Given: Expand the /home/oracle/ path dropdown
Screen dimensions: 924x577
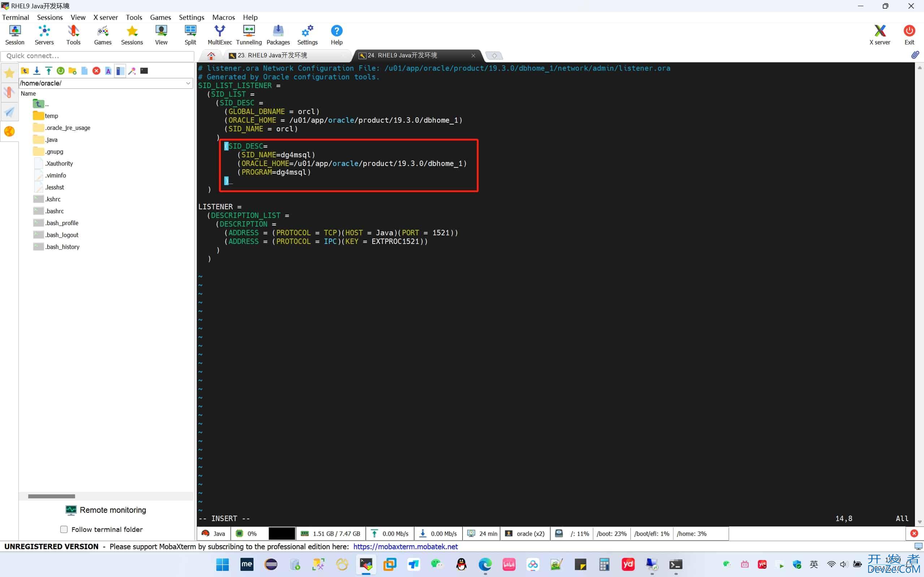Looking at the screenshot, I should click(188, 83).
